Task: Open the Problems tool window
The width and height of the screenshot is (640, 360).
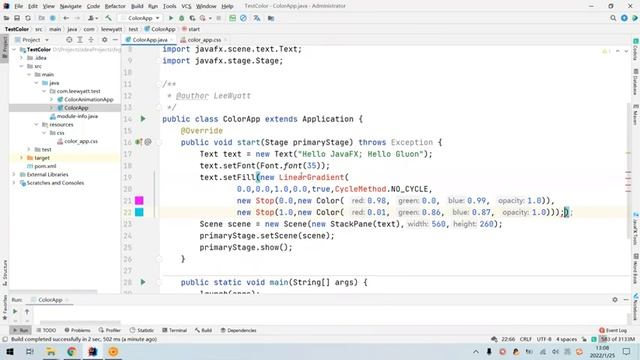Action: (77, 330)
